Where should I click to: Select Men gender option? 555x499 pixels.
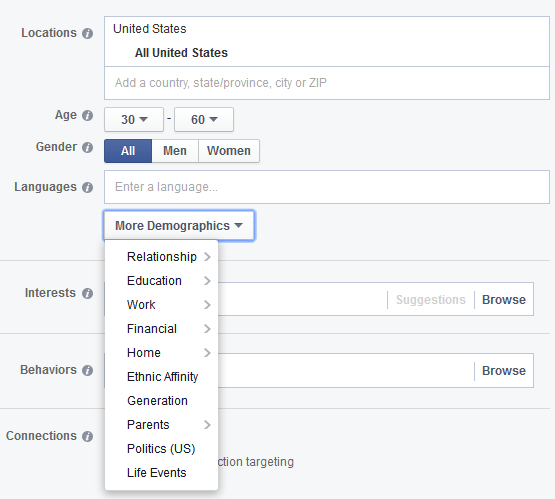click(x=175, y=151)
